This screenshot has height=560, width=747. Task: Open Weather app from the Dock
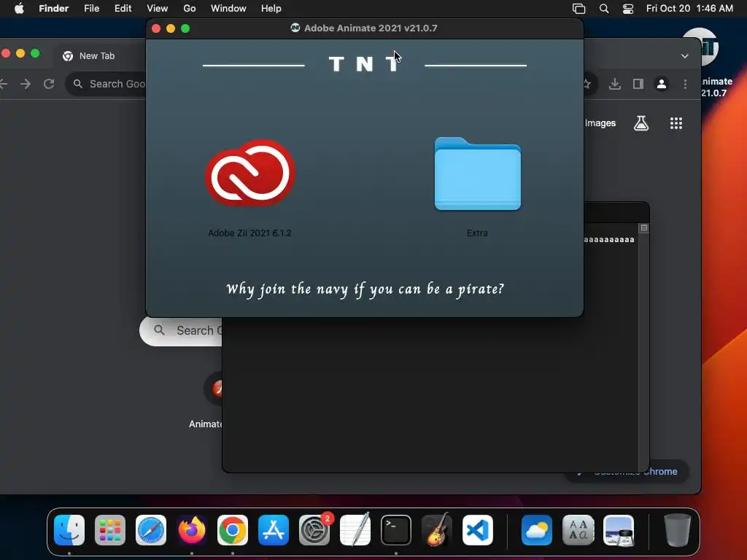[537, 530]
